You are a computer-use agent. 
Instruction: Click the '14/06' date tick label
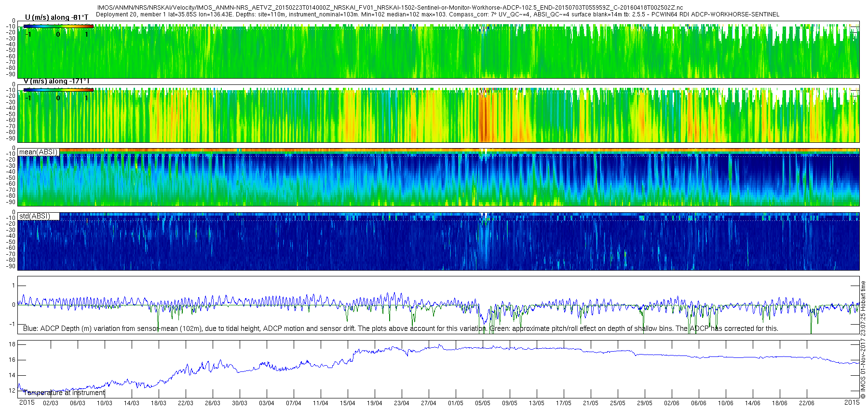tap(753, 403)
